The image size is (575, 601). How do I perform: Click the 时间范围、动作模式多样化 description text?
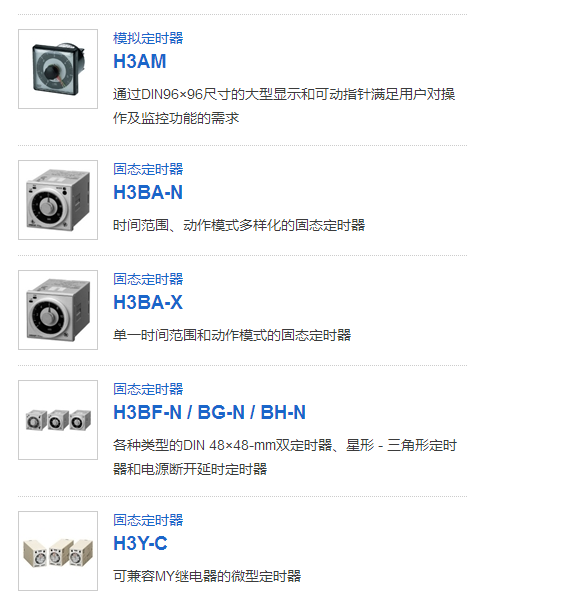point(239,225)
